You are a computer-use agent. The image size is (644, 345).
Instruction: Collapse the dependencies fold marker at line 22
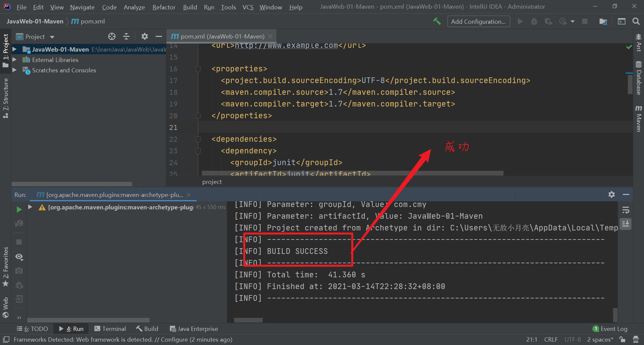198,139
